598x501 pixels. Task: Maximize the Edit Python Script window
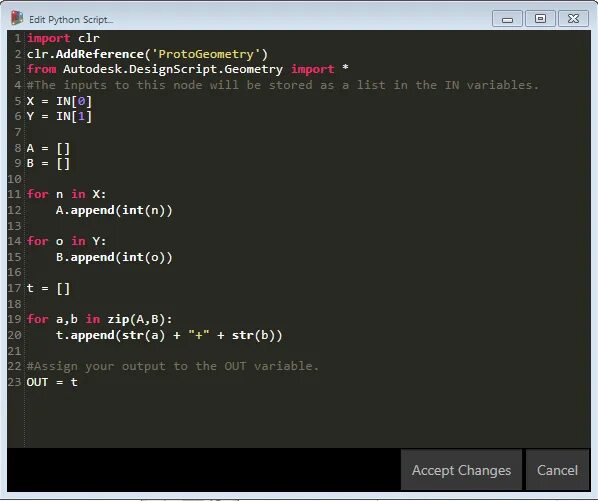[540, 19]
